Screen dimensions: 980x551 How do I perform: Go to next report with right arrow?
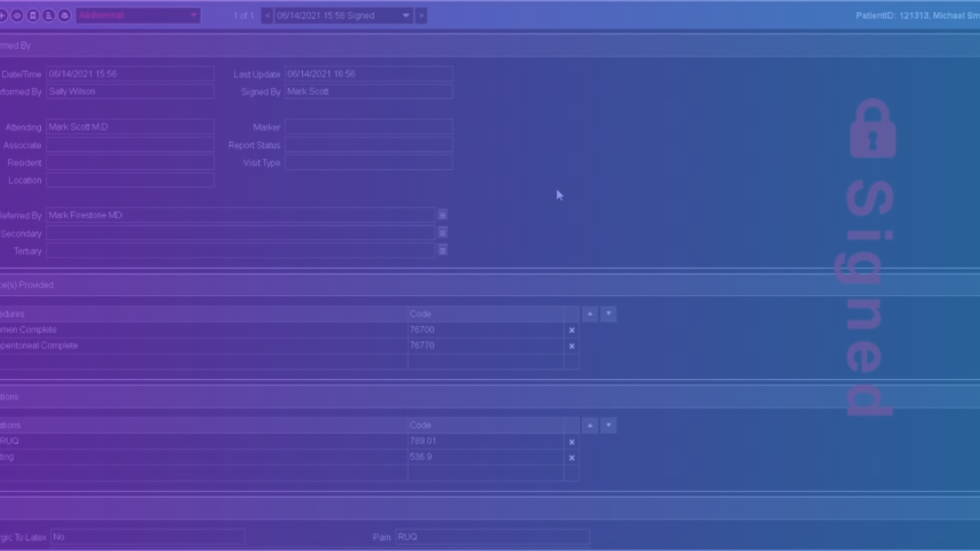pos(421,16)
